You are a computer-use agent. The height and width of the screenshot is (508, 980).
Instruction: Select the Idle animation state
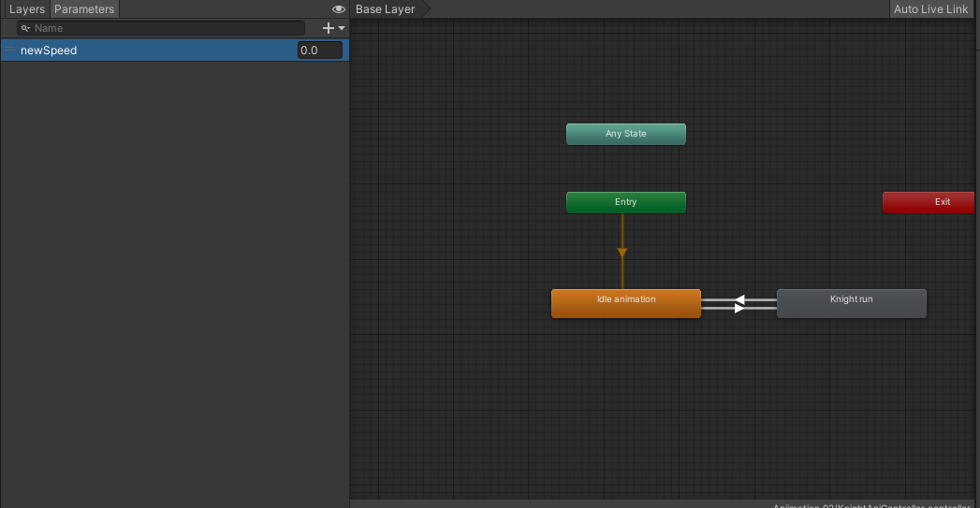click(x=625, y=303)
